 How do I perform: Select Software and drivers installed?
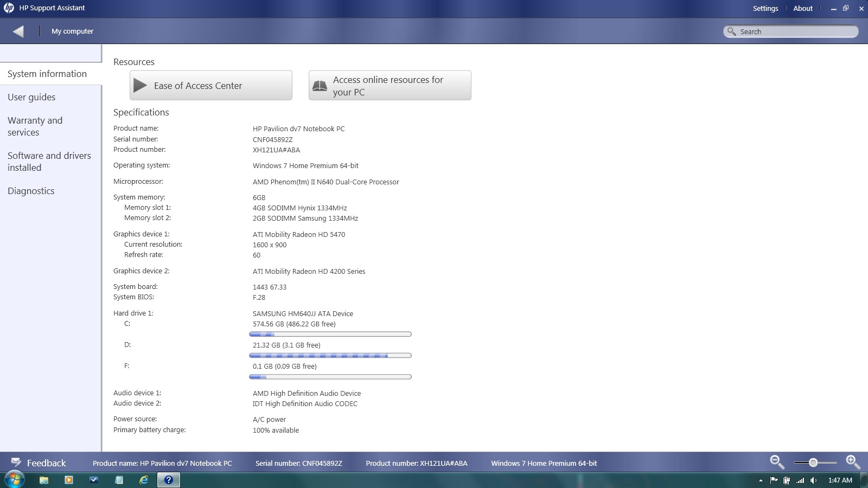point(49,162)
